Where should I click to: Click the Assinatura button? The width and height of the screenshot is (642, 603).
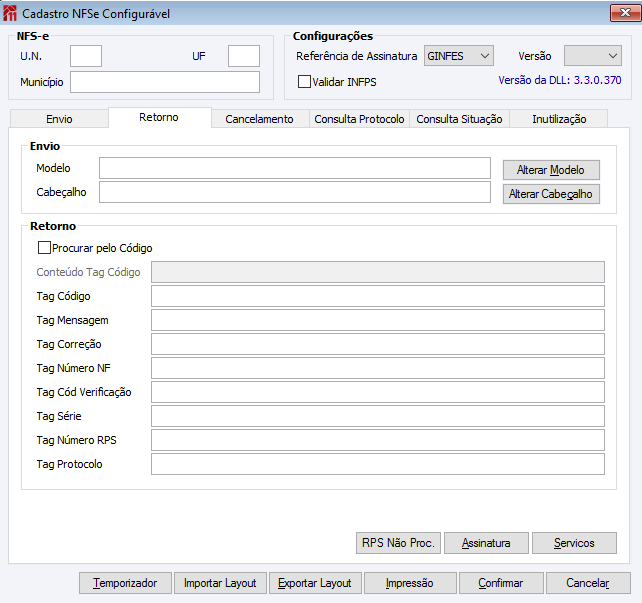point(486,543)
